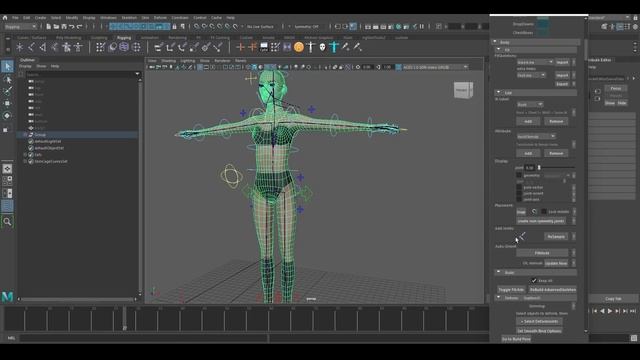The width and height of the screenshot is (640, 360).
Task: Click the orange circle shelf icon
Action: [299, 47]
